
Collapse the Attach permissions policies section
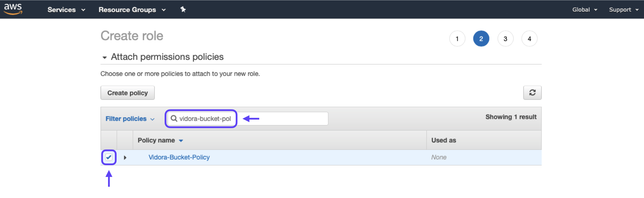105,57
